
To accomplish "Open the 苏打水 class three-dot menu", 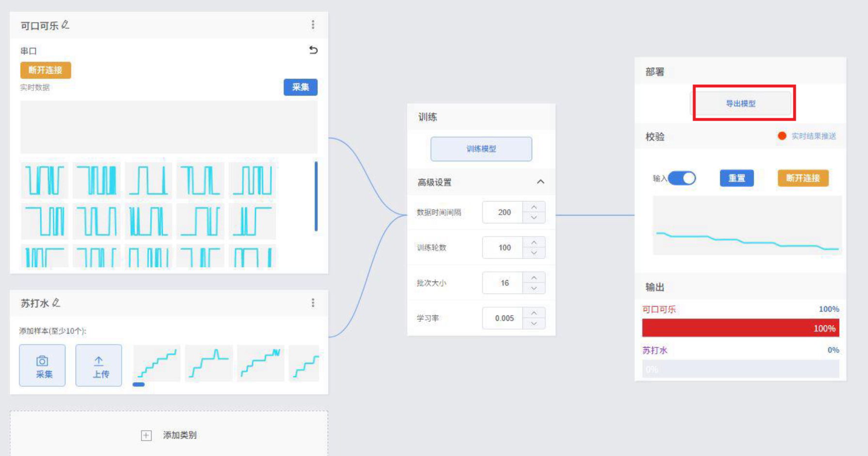I will [313, 303].
